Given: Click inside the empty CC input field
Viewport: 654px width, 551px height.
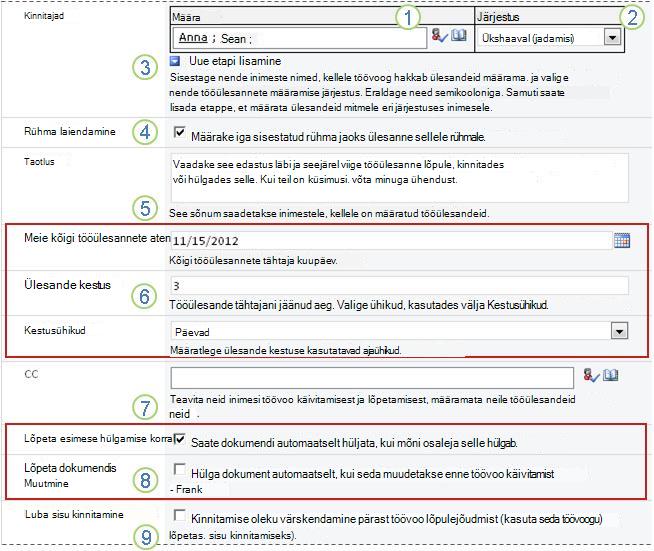Looking at the screenshot, I should 372,378.
